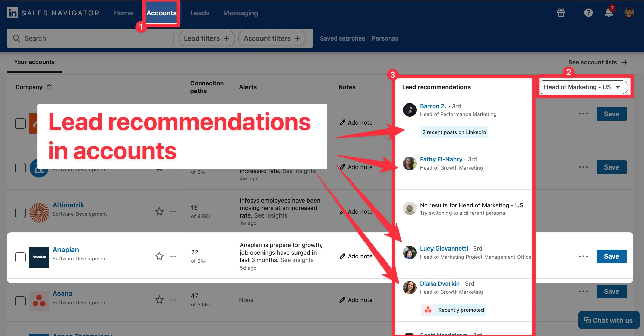Add note for Altimetrik
The image size is (644, 336).
pos(356,212)
